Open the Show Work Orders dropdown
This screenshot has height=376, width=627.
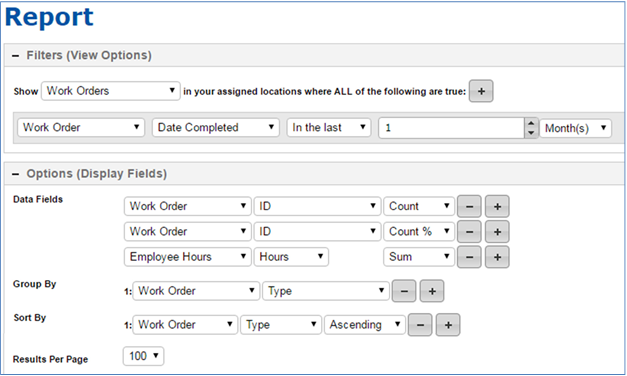pyautogui.click(x=111, y=91)
